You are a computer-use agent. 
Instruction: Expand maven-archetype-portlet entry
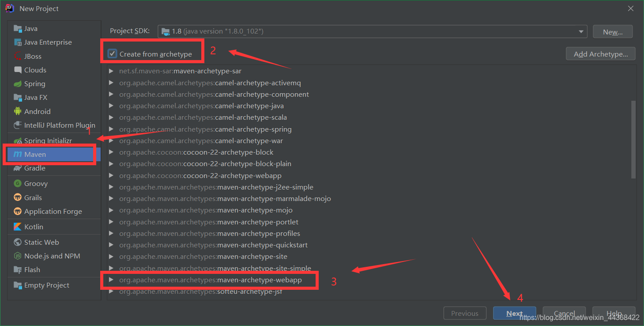[111, 222]
